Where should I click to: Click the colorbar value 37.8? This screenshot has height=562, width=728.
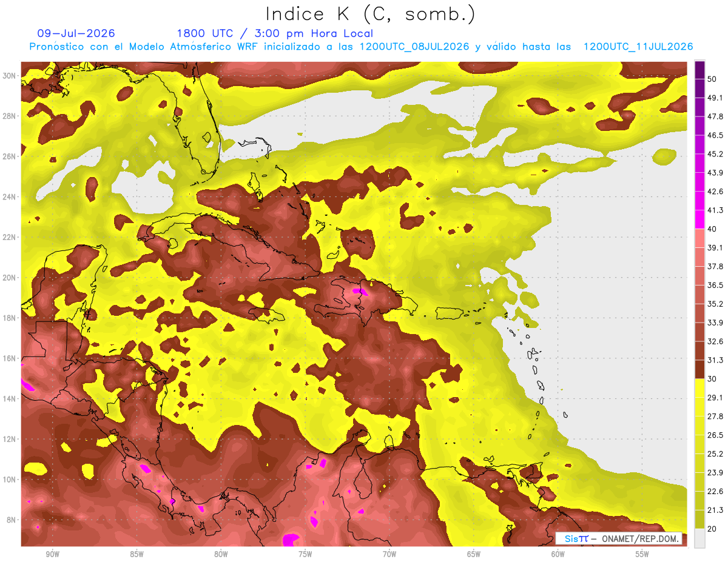click(x=715, y=267)
